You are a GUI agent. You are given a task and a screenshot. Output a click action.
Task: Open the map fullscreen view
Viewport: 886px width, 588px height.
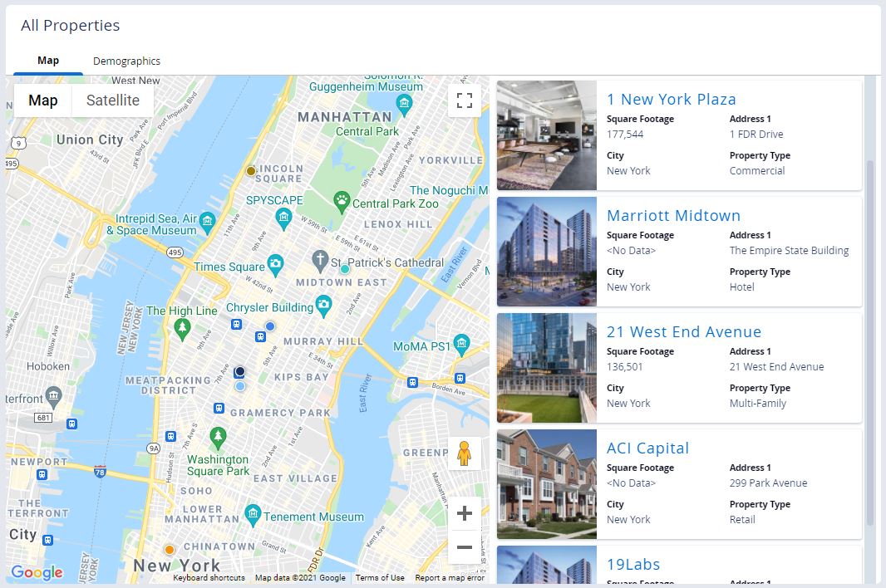coord(465,100)
